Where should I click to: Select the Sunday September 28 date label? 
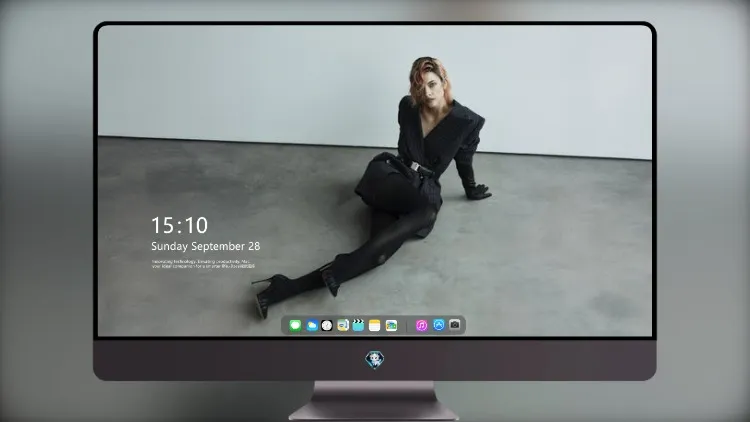point(206,246)
